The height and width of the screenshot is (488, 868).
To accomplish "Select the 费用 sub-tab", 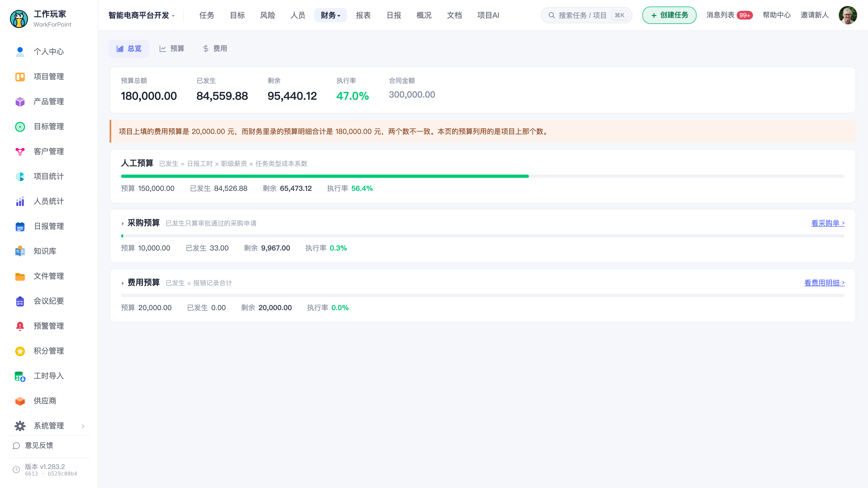I will click(x=215, y=49).
